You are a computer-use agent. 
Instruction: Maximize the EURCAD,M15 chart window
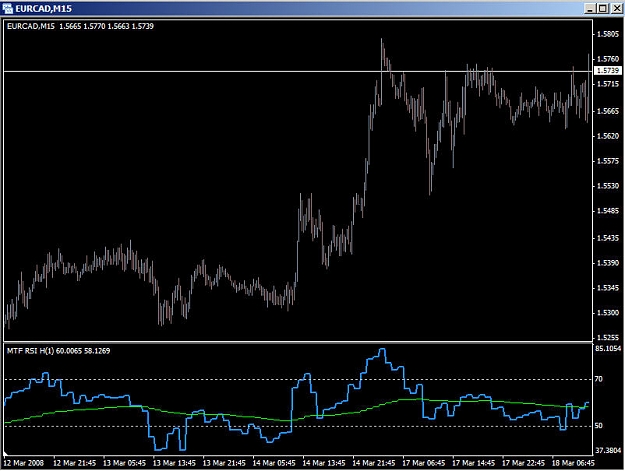(603, 8)
